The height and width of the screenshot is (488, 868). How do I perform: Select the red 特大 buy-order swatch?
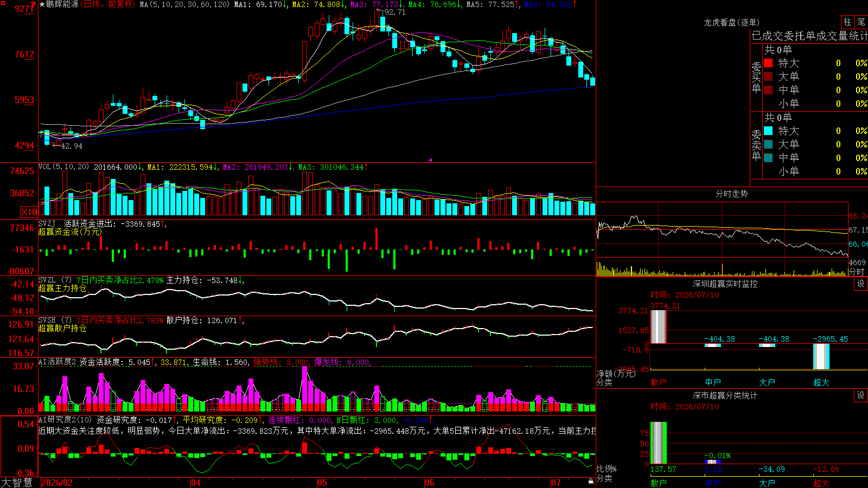(x=768, y=63)
